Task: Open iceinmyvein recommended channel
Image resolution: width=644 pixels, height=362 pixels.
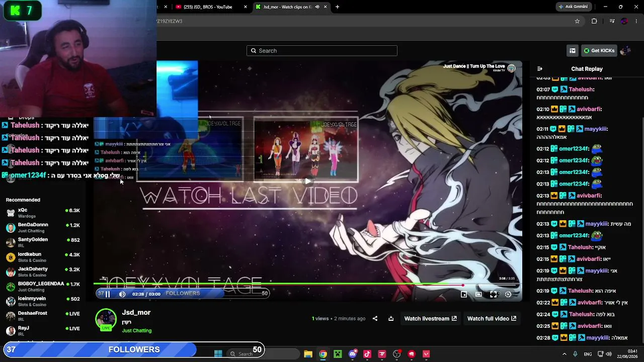Action: [x=43, y=301]
